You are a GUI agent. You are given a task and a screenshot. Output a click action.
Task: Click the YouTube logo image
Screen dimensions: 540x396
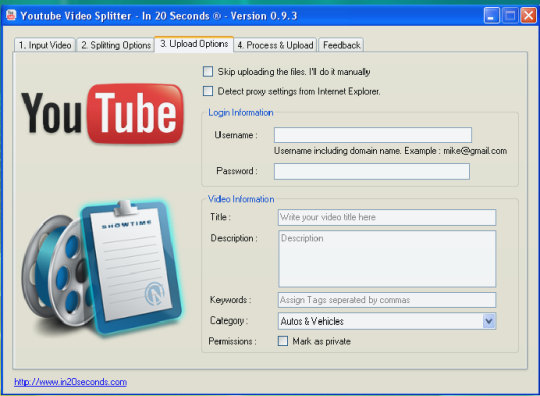(102, 114)
